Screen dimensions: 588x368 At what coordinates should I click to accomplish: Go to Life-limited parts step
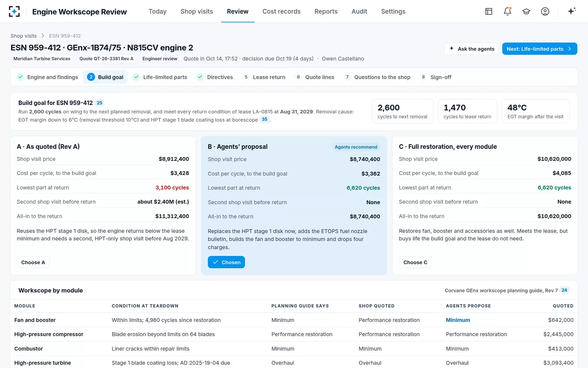pos(160,77)
